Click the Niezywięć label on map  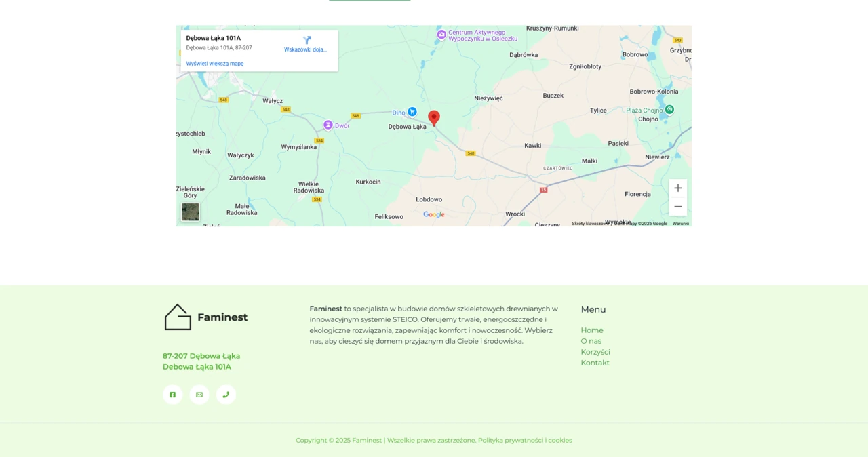[x=488, y=98]
